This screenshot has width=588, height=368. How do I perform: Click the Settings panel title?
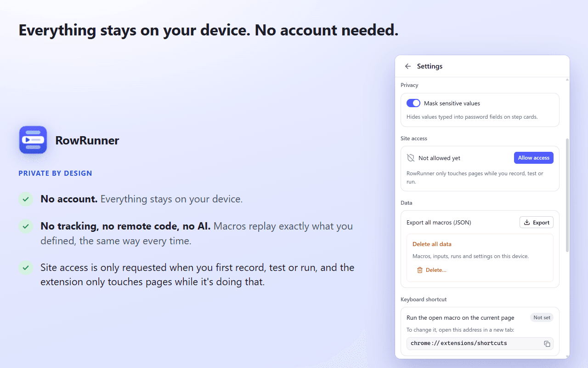[430, 66]
